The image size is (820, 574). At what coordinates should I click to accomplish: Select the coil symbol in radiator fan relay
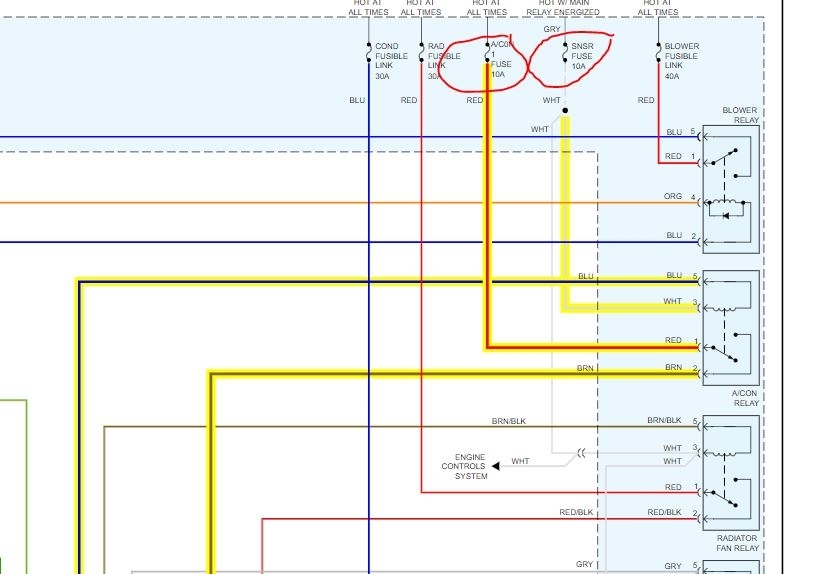[724, 454]
